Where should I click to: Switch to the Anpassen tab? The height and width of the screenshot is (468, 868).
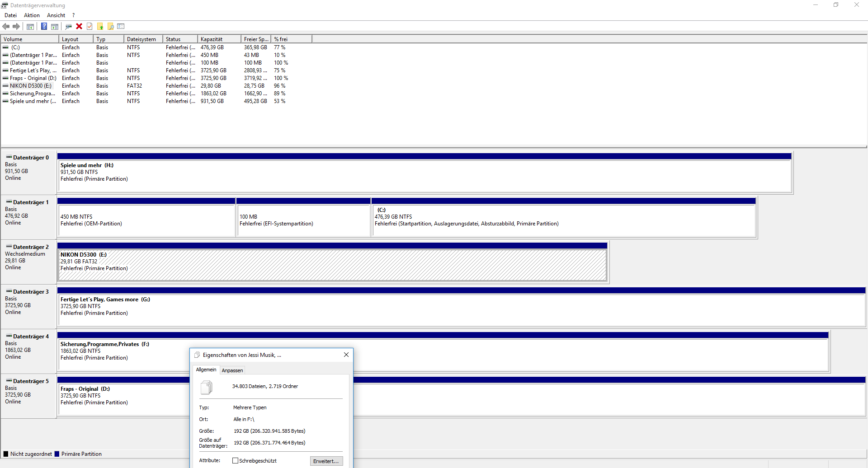point(232,370)
